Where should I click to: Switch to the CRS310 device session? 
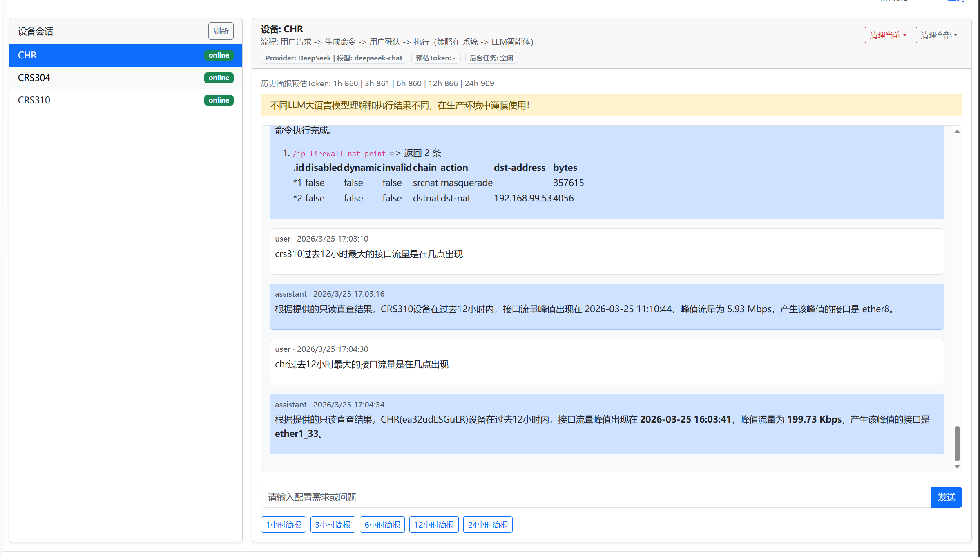click(x=102, y=100)
